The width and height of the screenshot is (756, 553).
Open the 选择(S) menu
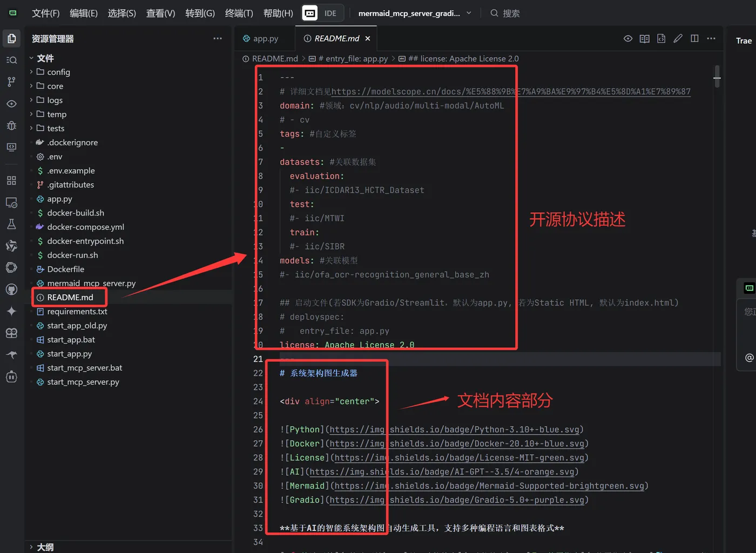pyautogui.click(x=122, y=13)
